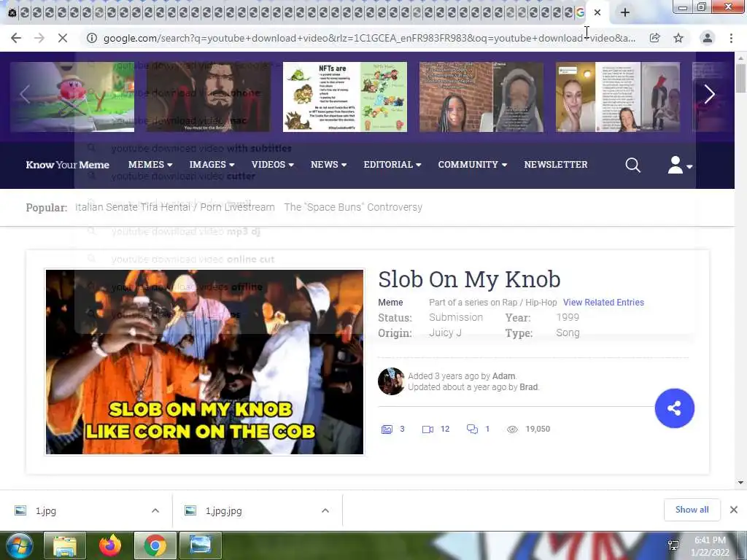Click the '1999' year value

568,318
